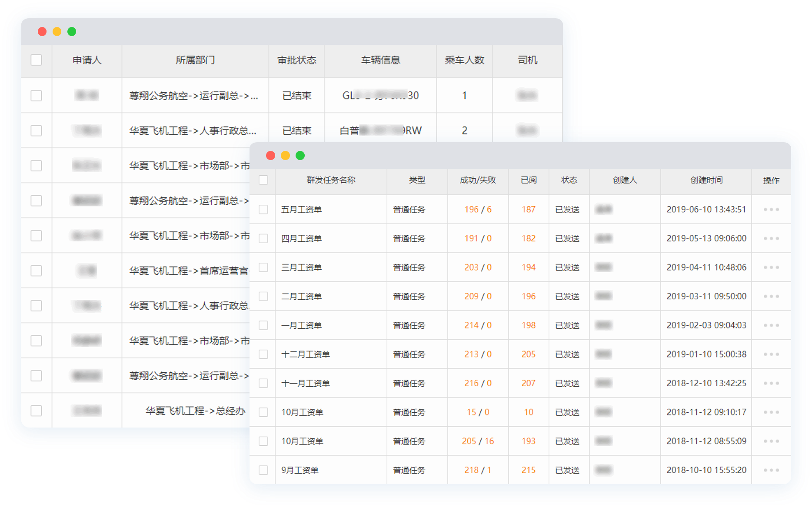Check the 十一月工资单 row checkbox

[x=263, y=383]
